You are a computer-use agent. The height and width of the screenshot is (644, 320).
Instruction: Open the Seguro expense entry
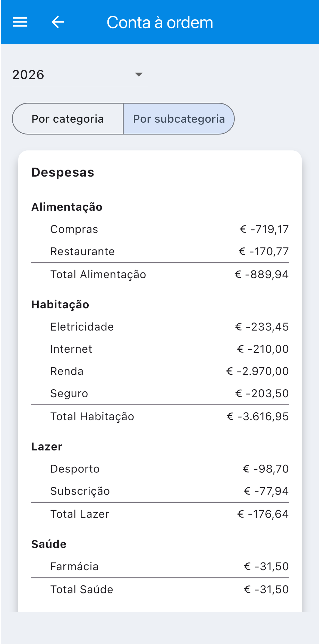pos(160,393)
